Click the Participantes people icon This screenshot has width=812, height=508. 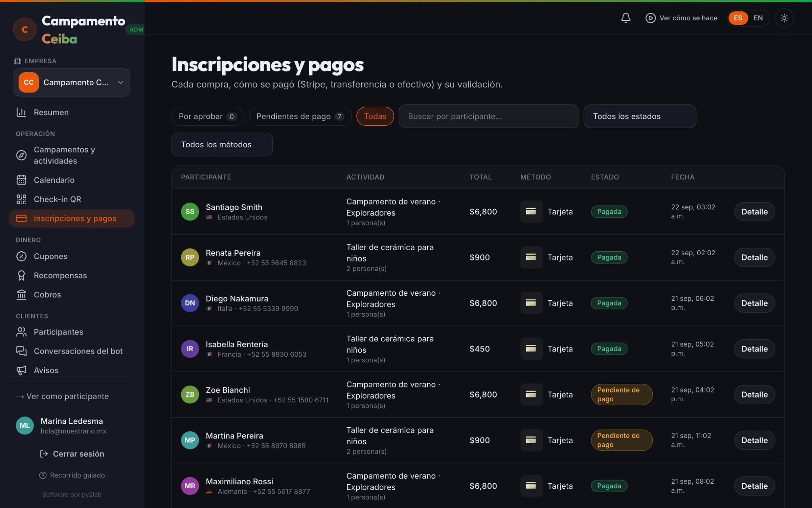pyautogui.click(x=21, y=332)
